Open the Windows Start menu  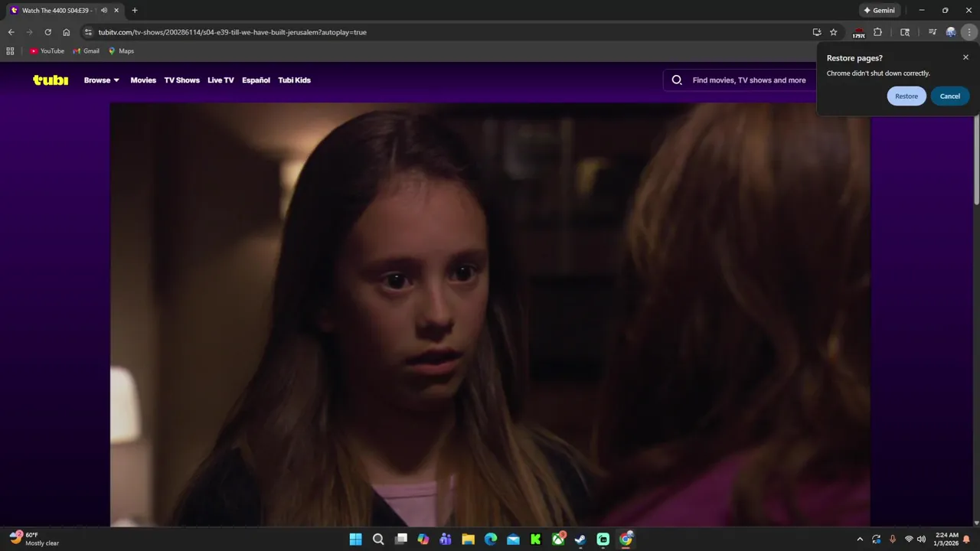tap(356, 540)
